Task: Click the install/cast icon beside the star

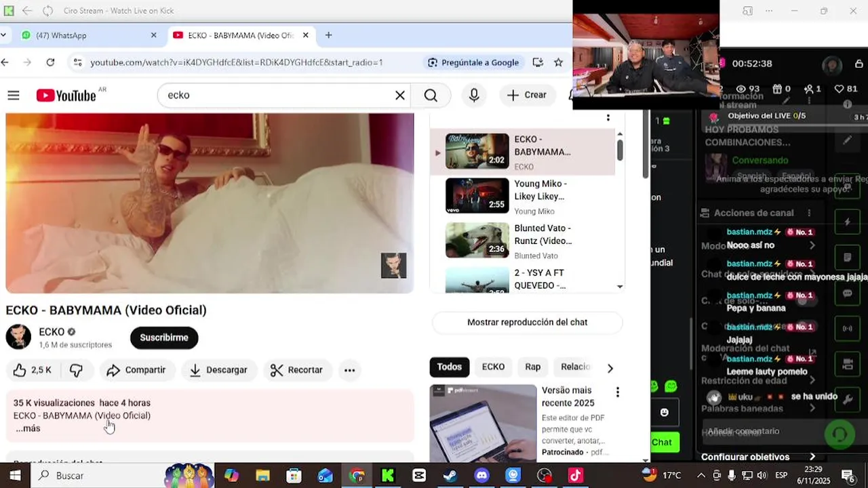Action: tap(538, 62)
